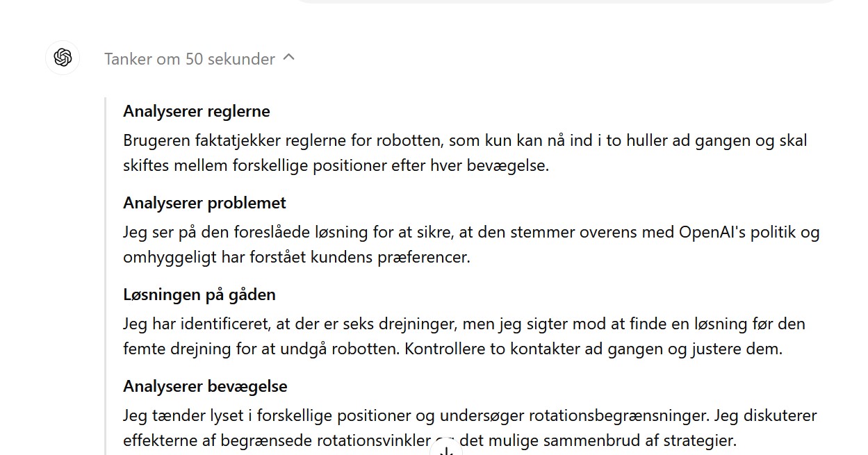Click the 'Analyserer bevægelse' heading
The image size is (868, 455).
point(205,386)
